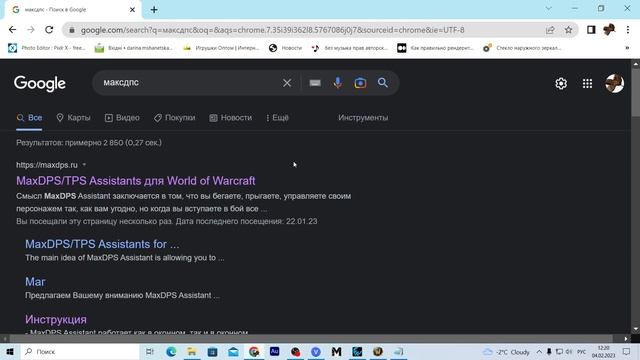Open the Стекло наружного зеркала bookmark
This screenshot has width=640, height=360.
(x=522, y=48)
